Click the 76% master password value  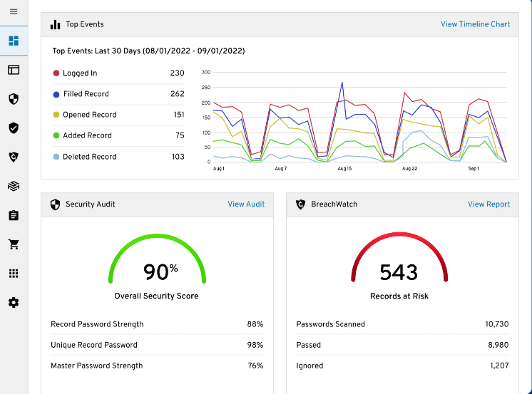coord(255,366)
